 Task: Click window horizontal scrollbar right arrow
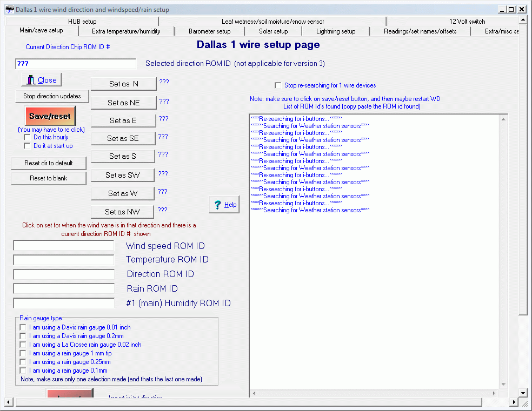point(514,402)
